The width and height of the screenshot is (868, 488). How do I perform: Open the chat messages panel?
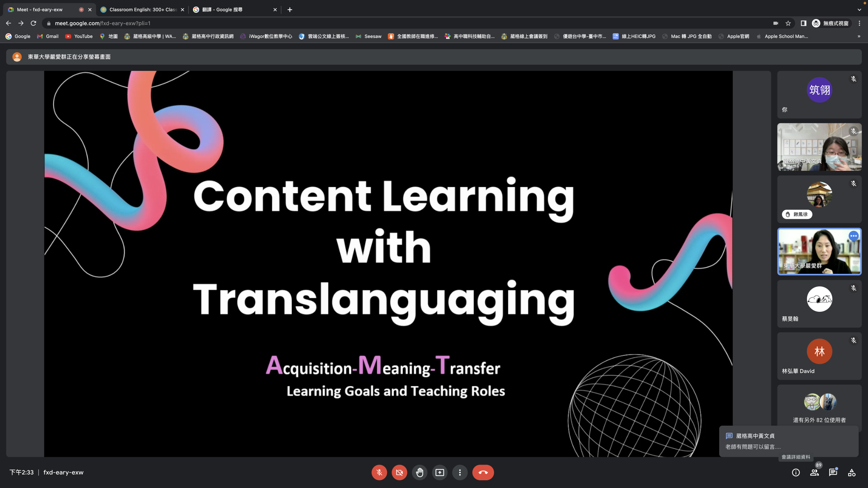833,472
